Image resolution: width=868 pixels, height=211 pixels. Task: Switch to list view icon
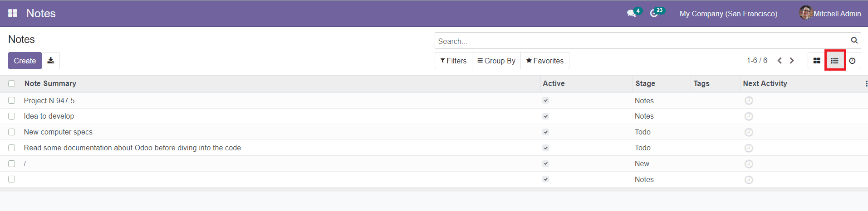click(x=835, y=61)
